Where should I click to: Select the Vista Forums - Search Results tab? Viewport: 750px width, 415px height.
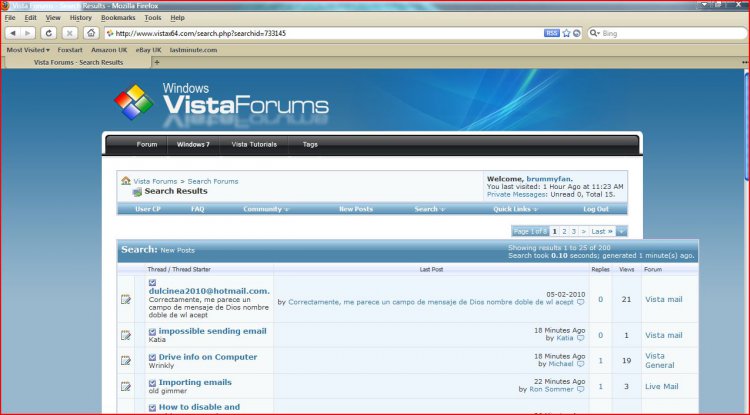click(78, 62)
